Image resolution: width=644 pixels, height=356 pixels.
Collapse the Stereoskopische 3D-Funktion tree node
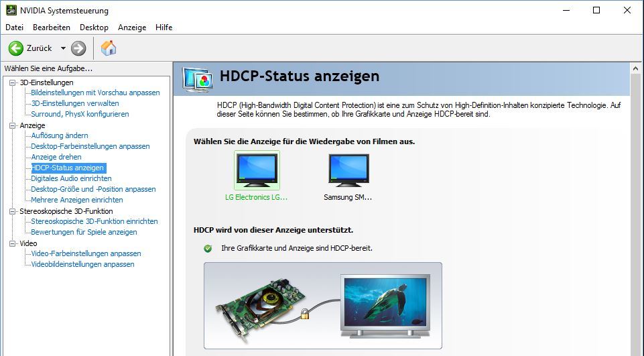12,211
